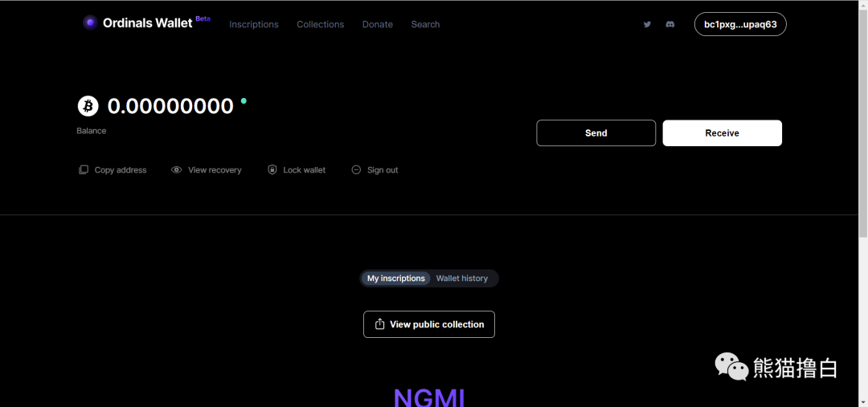Click the Bitcoin symbol beside the balance
868x407 pixels.
pyautogui.click(x=88, y=106)
